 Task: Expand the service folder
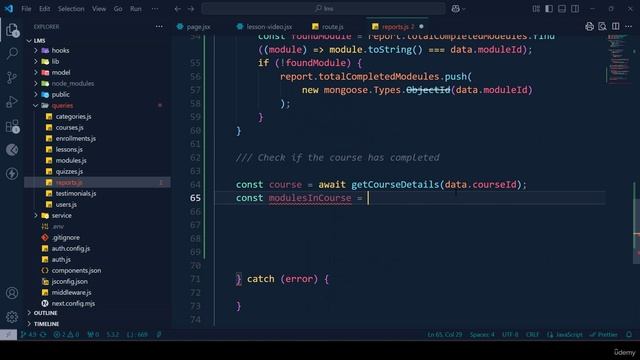point(61,216)
